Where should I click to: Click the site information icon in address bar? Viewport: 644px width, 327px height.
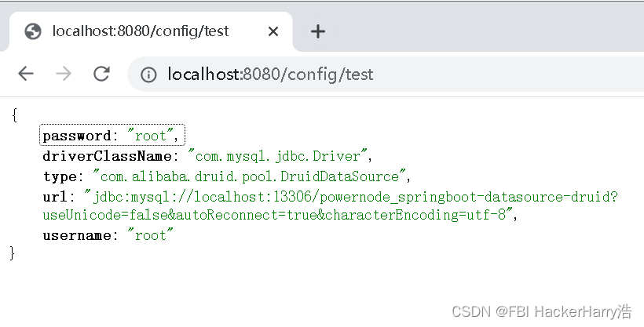[x=148, y=74]
